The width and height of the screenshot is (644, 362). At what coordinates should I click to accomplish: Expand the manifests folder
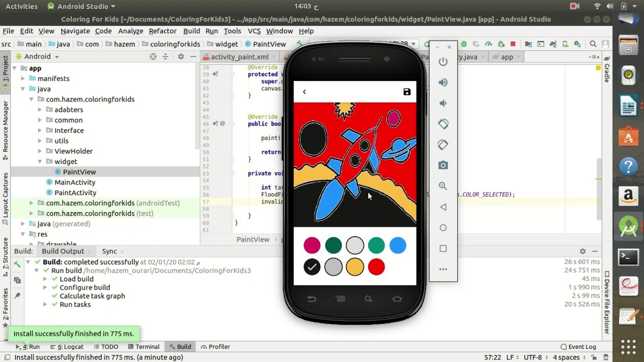tap(23, 78)
